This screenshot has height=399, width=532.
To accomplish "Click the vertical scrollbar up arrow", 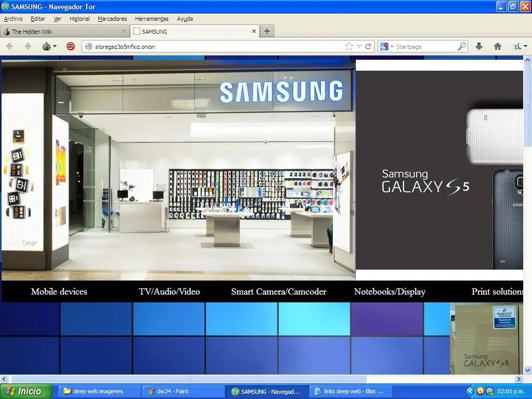I will [528, 60].
